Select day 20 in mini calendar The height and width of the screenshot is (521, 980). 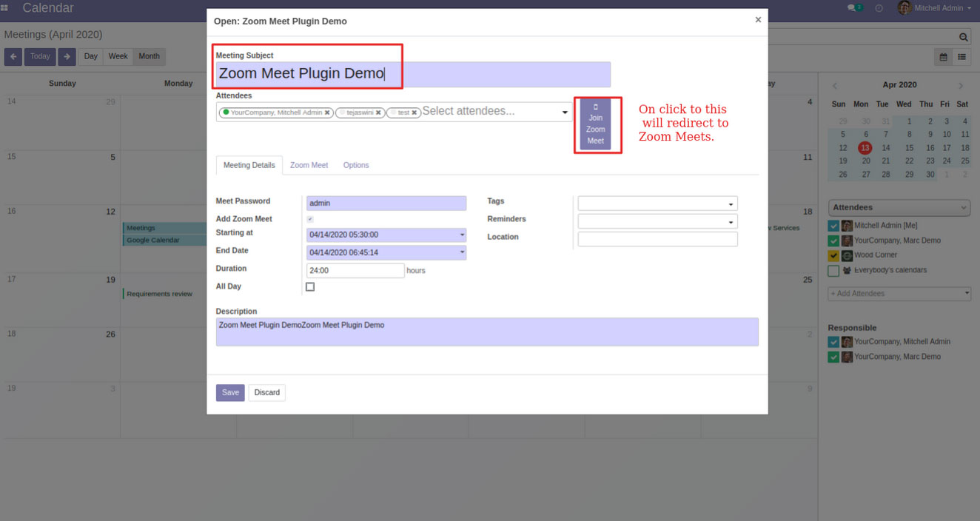[x=865, y=161]
